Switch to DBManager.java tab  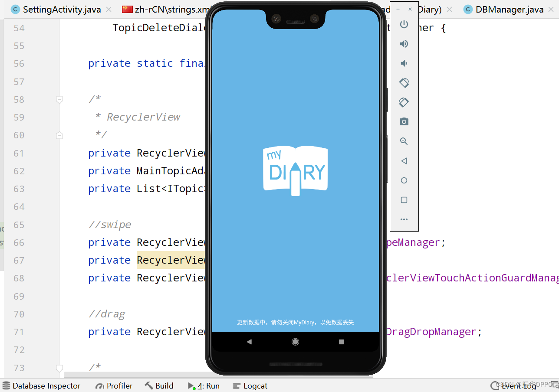503,10
